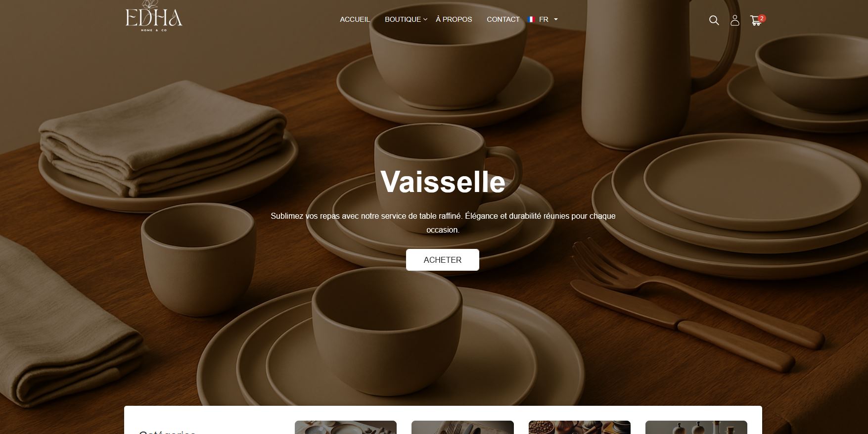Open the FR language dropdown arrow
Screen dimensions: 868x434
[x=556, y=20]
